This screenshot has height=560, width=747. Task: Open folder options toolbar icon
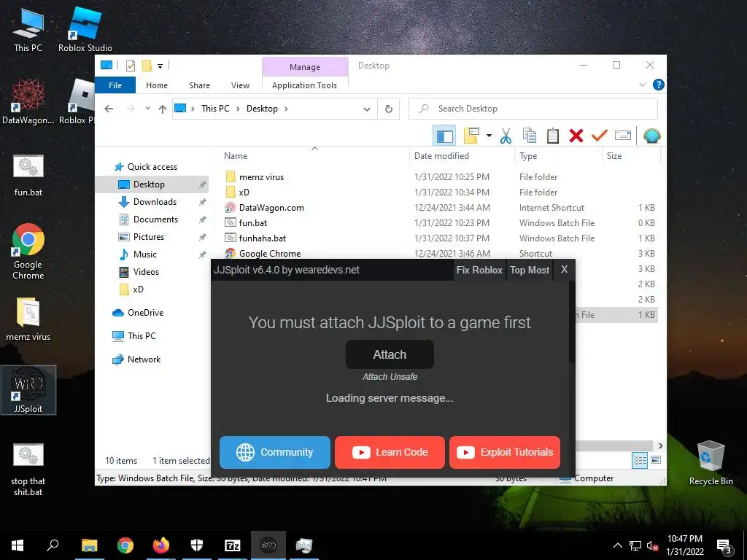[471, 136]
